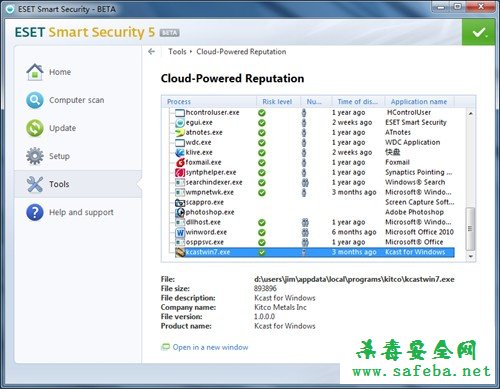Select the kcastwin7.exe process row

(x=314, y=252)
